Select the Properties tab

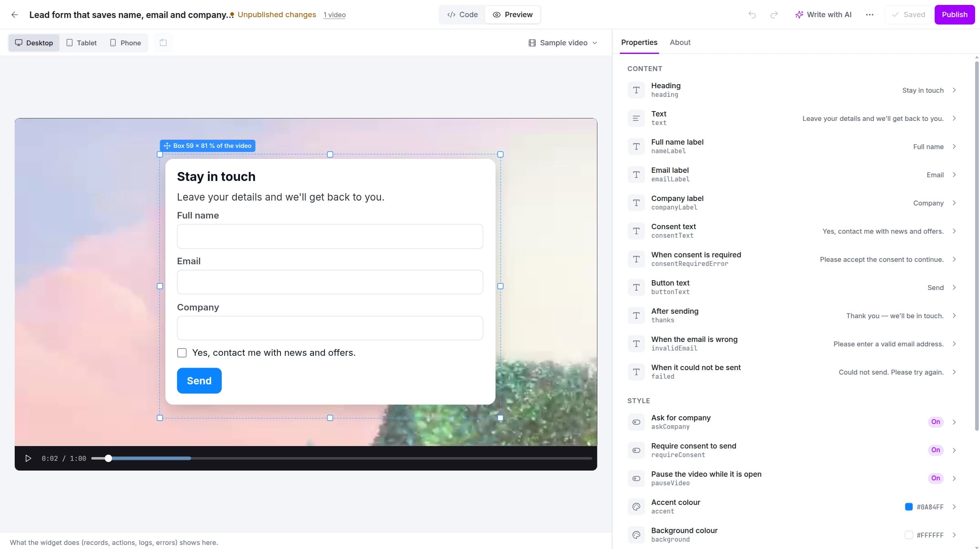click(639, 42)
